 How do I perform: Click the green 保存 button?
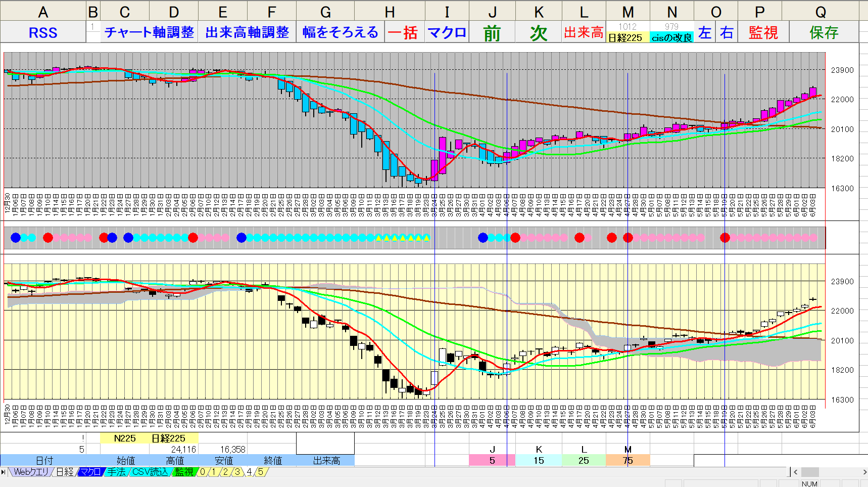click(x=824, y=32)
